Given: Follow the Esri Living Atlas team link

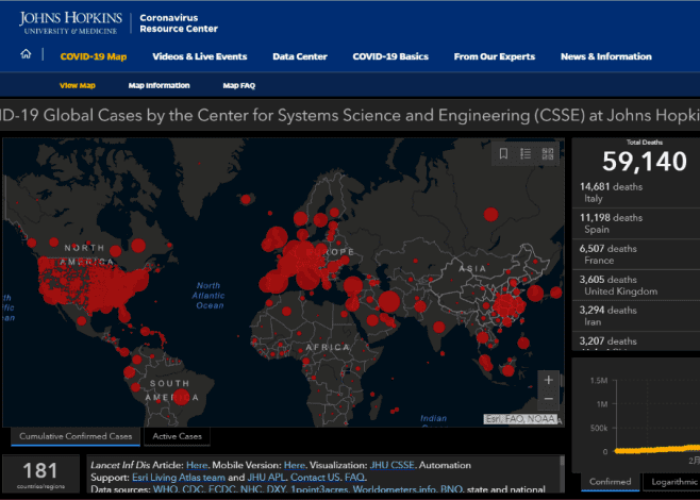Looking at the screenshot, I should pyautogui.click(x=179, y=478).
